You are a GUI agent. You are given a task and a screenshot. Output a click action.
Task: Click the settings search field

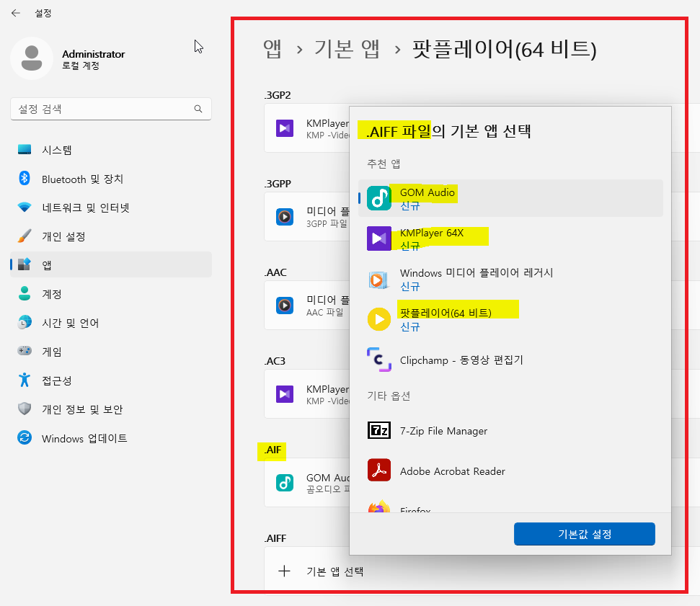[111, 109]
